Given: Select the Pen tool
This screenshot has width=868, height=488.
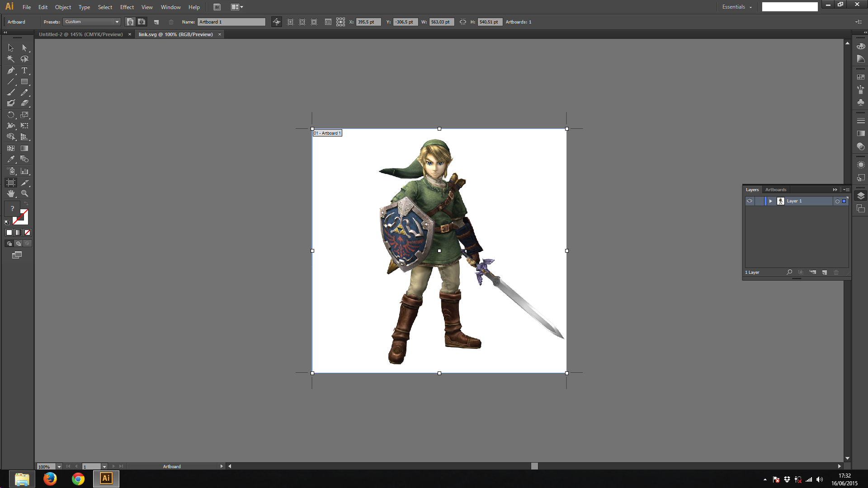Looking at the screenshot, I should 11,70.
